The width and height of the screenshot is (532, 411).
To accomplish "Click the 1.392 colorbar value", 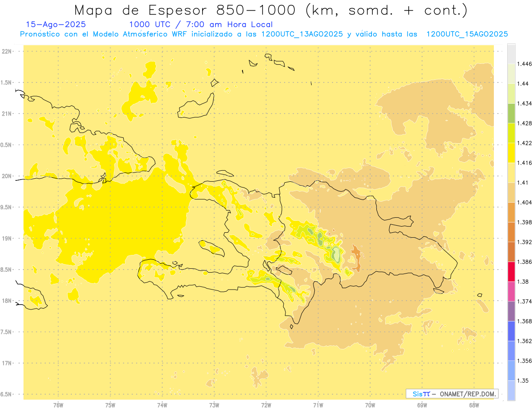I will click(x=524, y=242).
